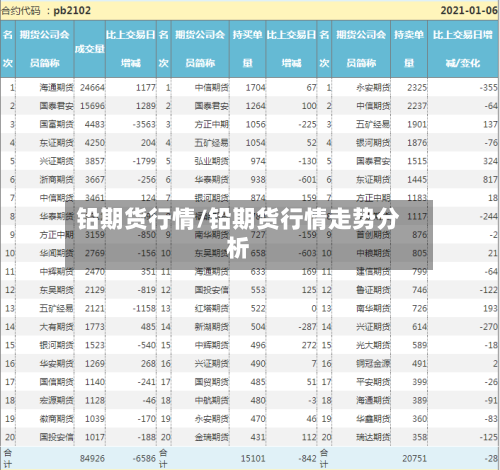This screenshot has height=470, width=500.
Task: Click the contract code label "pb2102"
Action: [72, 11]
